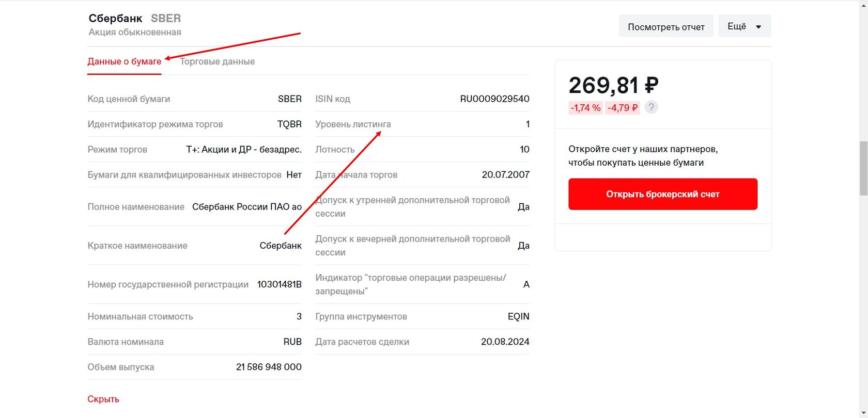Click the -1,74 % change badge
The image size is (868, 418).
pyautogui.click(x=585, y=108)
